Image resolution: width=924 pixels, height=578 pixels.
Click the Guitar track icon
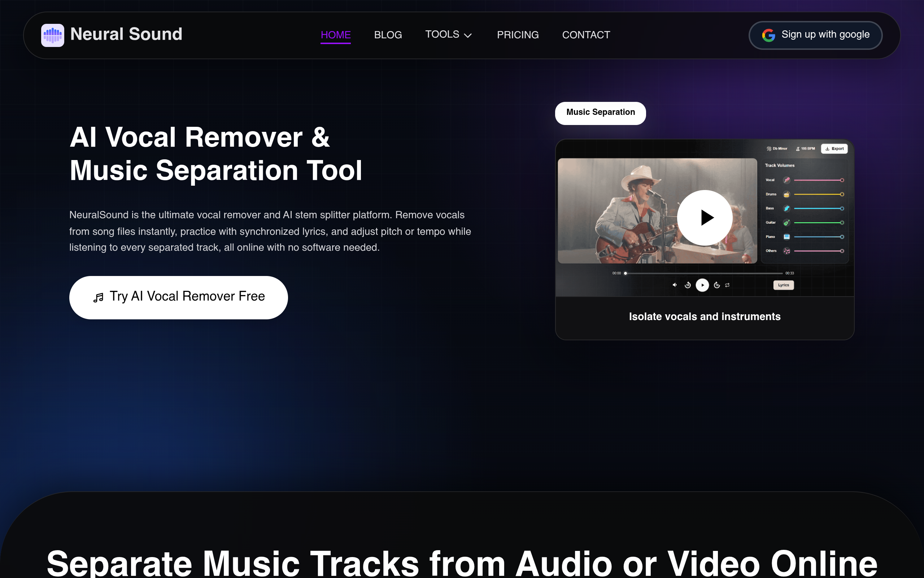pyautogui.click(x=786, y=223)
